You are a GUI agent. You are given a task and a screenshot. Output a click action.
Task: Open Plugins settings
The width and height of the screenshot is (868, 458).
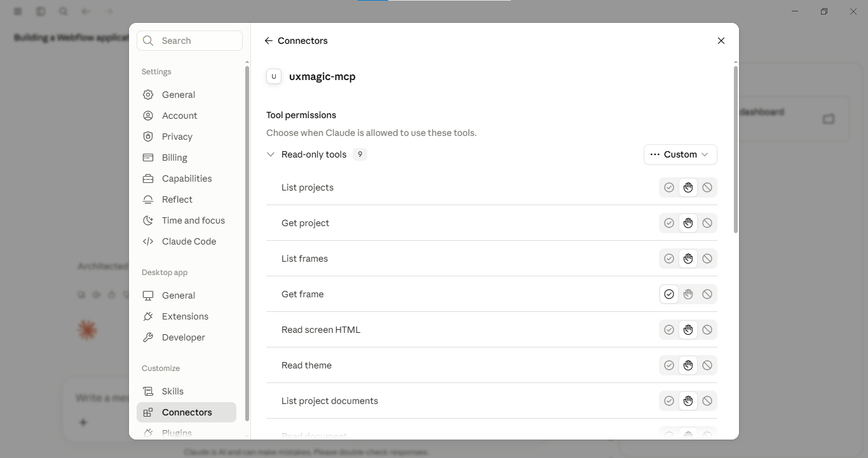pyautogui.click(x=186, y=433)
